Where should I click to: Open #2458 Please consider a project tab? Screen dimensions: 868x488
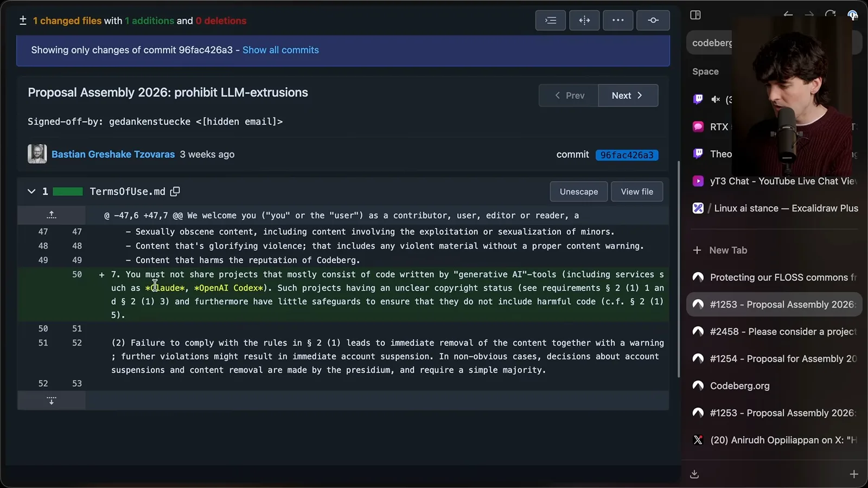(774, 331)
